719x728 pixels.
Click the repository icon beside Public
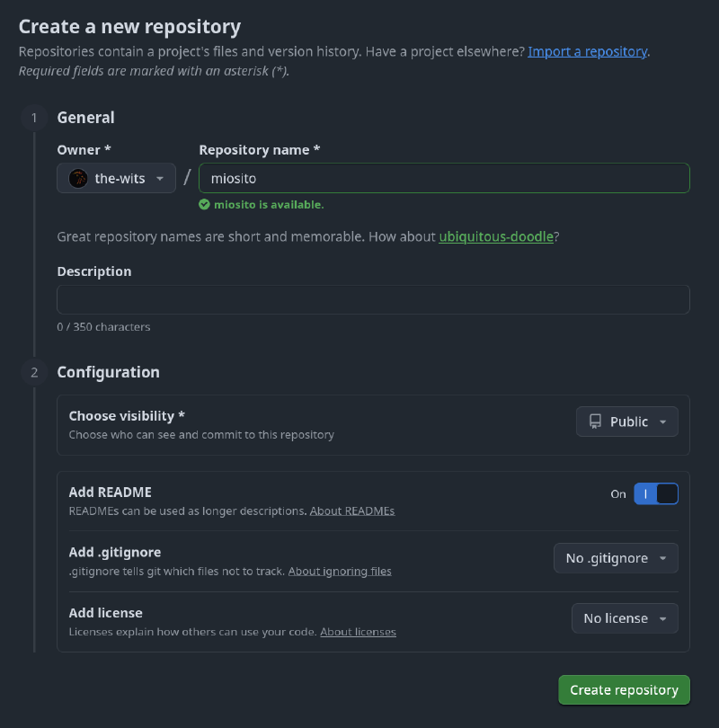click(x=595, y=422)
